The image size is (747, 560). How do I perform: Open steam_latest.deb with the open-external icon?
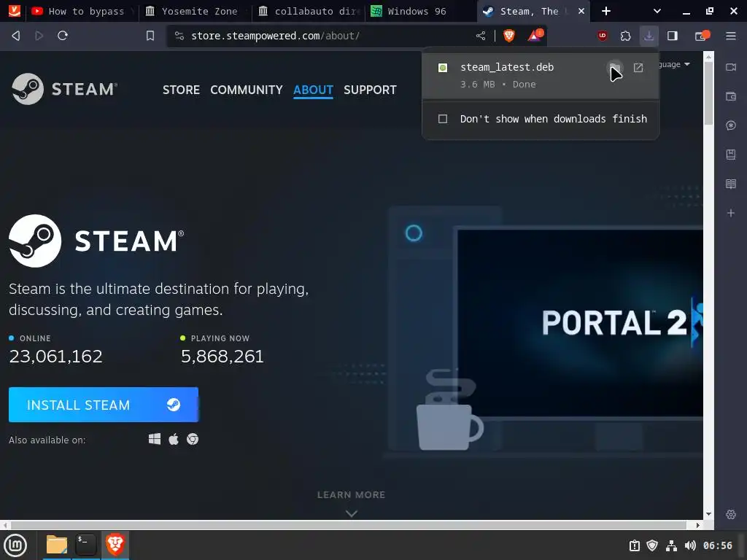tap(638, 68)
